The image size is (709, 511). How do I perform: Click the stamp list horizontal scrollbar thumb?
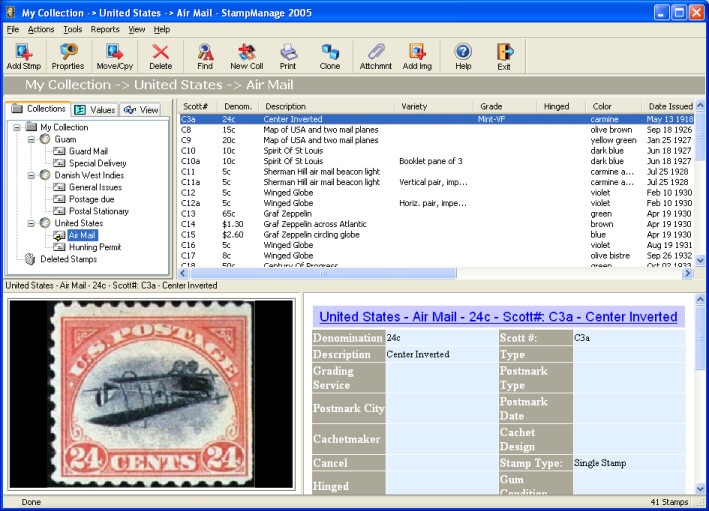323,273
